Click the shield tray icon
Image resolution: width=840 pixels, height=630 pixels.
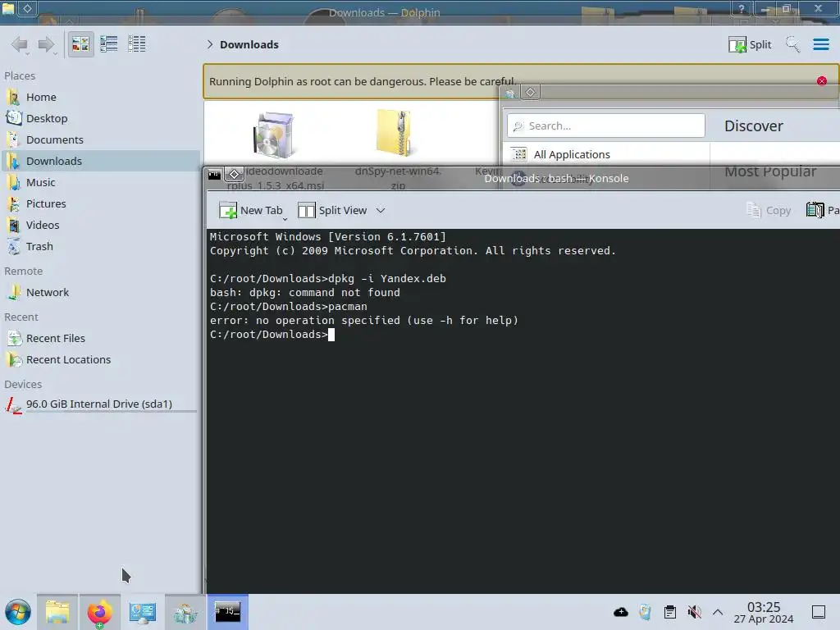click(646, 612)
